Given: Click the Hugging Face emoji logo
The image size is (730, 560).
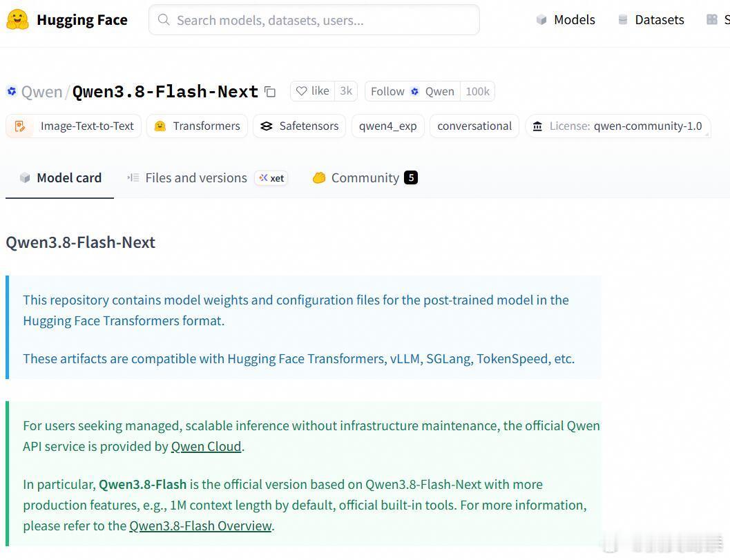Looking at the screenshot, I should click(x=18, y=19).
